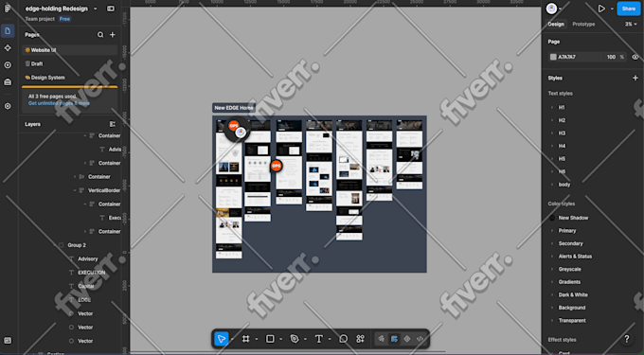Screen dimensions: 644x355
Task: Open the Help question mark button
Action: (626, 339)
